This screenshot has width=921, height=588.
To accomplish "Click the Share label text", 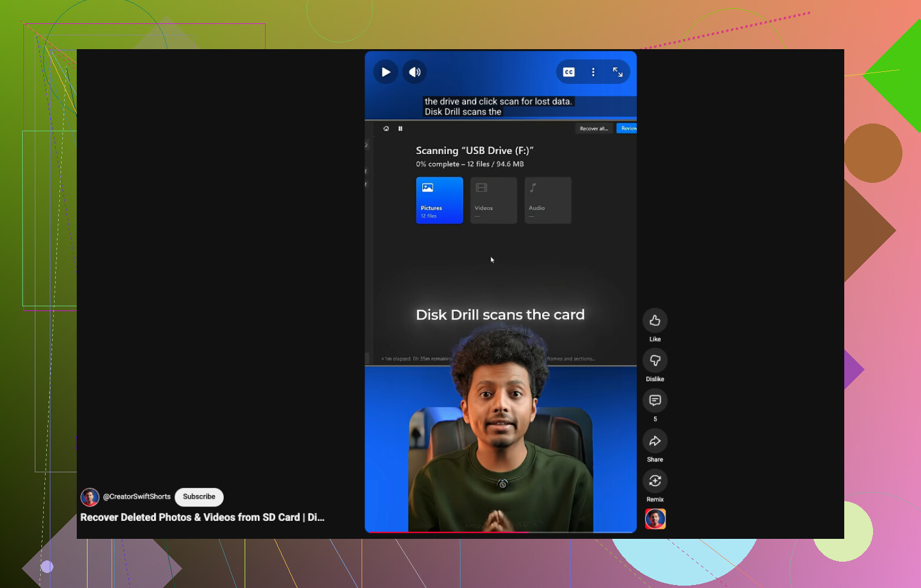I will (655, 460).
